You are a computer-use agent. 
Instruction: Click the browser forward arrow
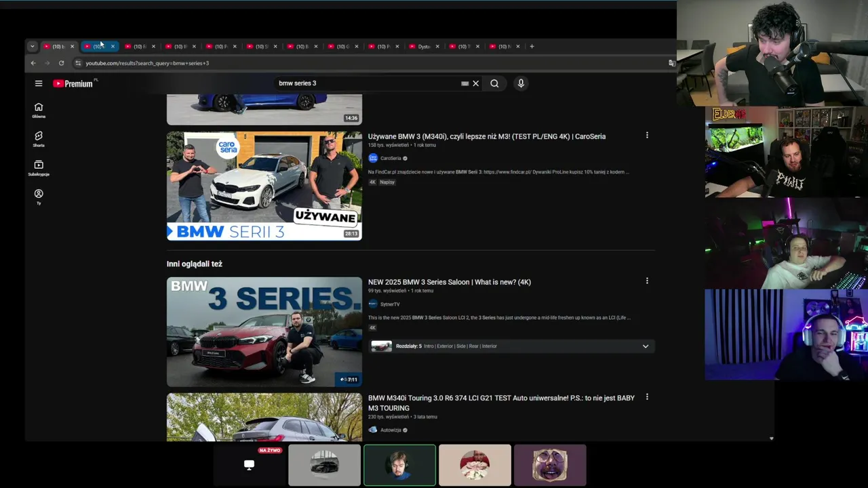coord(47,63)
